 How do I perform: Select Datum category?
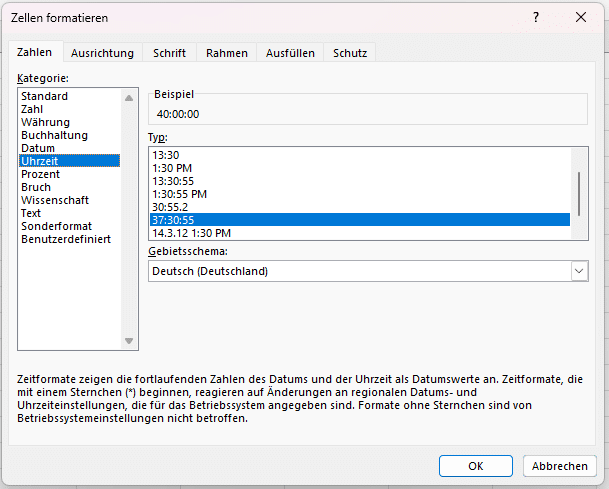tap(70, 148)
